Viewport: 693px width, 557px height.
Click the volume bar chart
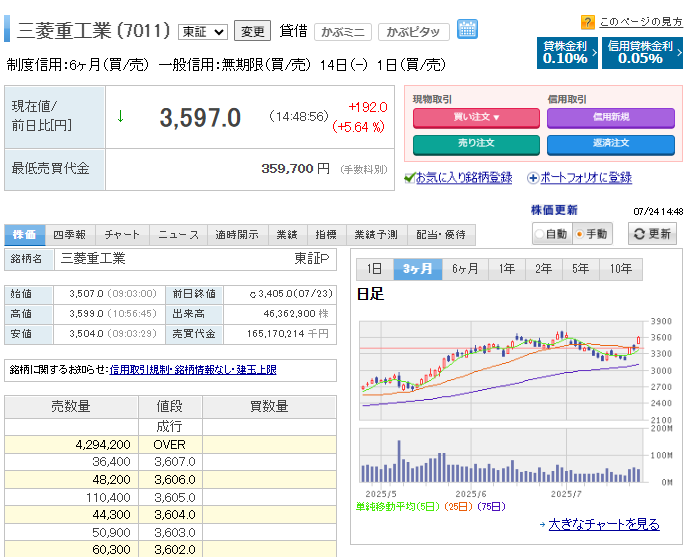(503, 455)
